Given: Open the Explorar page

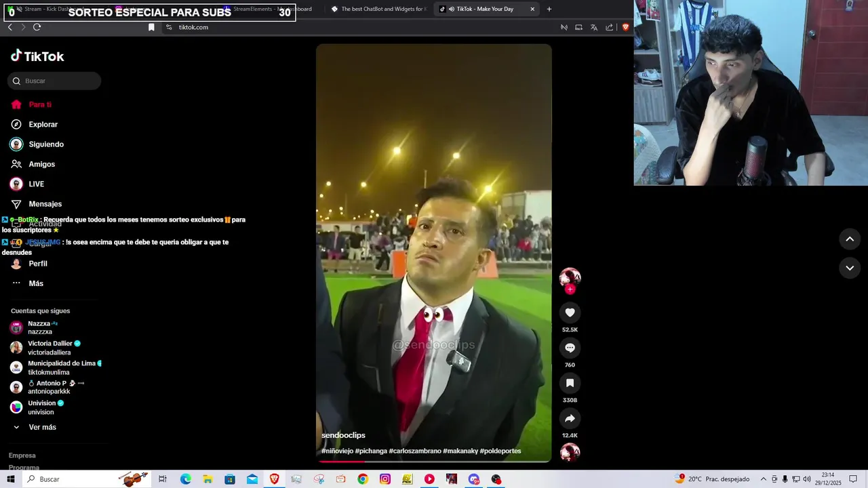Looking at the screenshot, I should (43, 125).
